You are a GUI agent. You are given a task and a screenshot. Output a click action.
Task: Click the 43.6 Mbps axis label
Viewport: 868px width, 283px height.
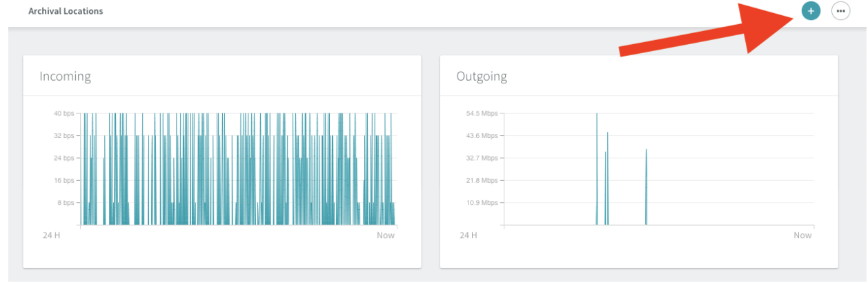coord(480,136)
